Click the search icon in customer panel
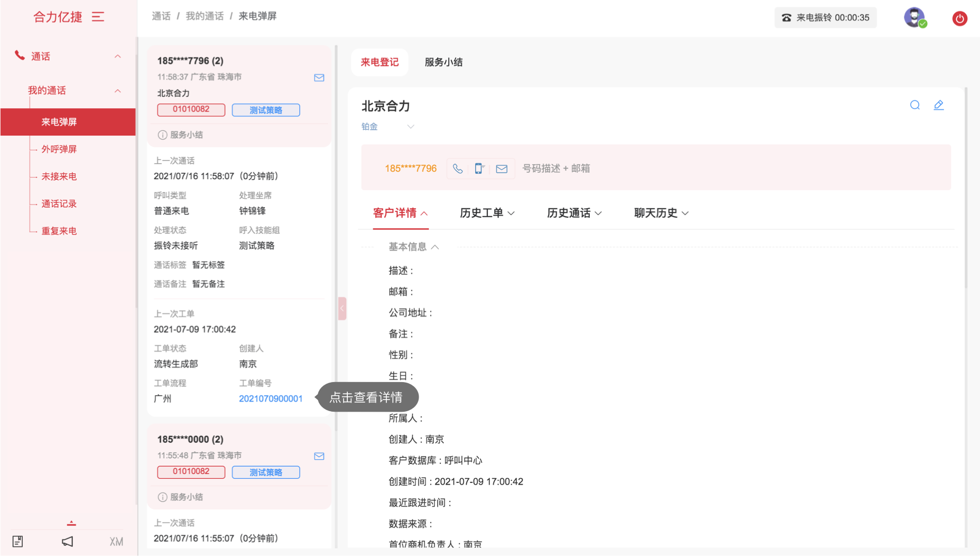Image resolution: width=980 pixels, height=557 pixels. 914,105
